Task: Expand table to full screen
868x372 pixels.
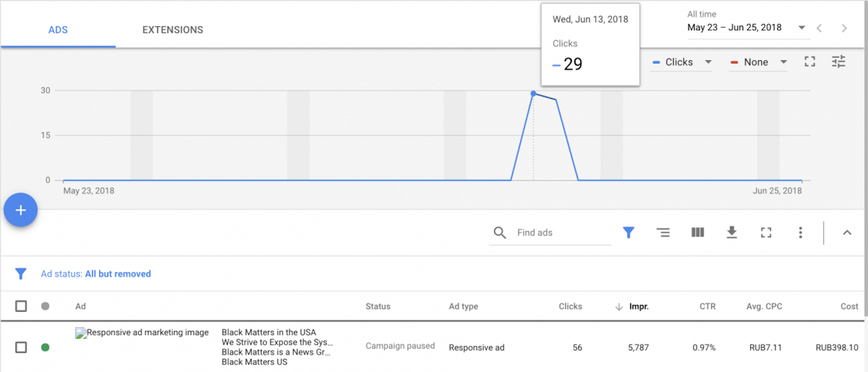Action: (x=766, y=232)
